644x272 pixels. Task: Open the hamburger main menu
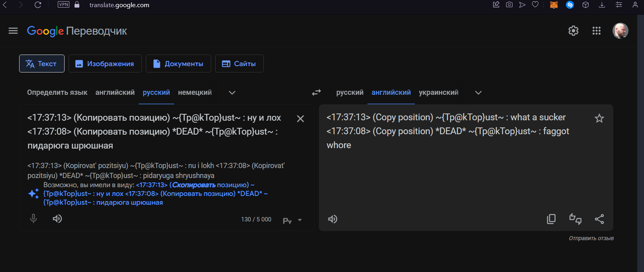tap(13, 31)
